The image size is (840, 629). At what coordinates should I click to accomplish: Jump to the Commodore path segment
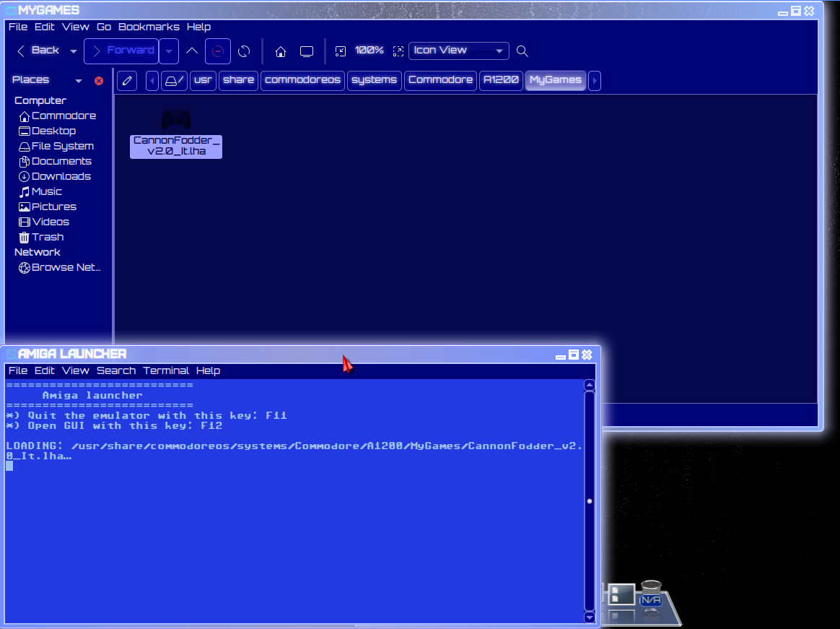tap(440, 81)
